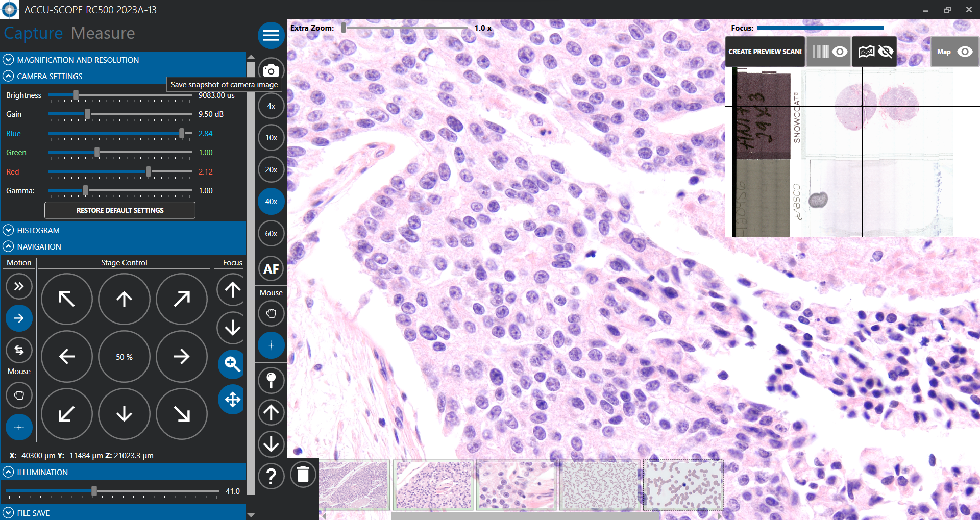Toggle Map visibility eye button

[x=954, y=52]
